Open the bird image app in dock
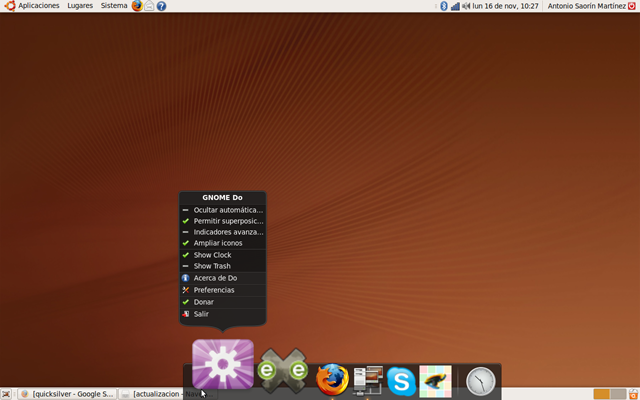 pos(435,380)
